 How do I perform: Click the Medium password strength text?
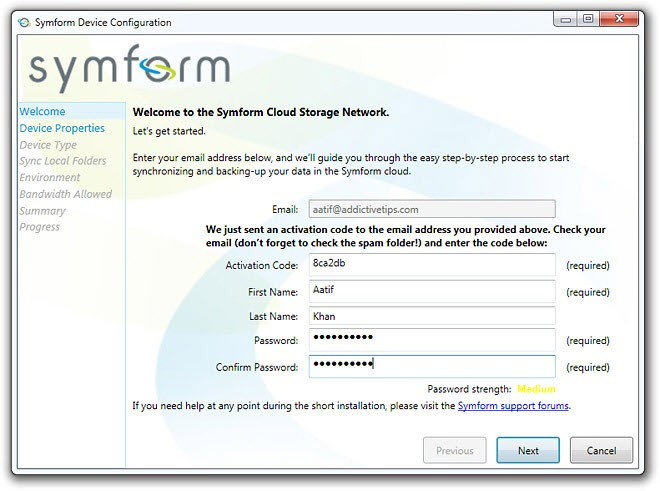pyautogui.click(x=536, y=389)
